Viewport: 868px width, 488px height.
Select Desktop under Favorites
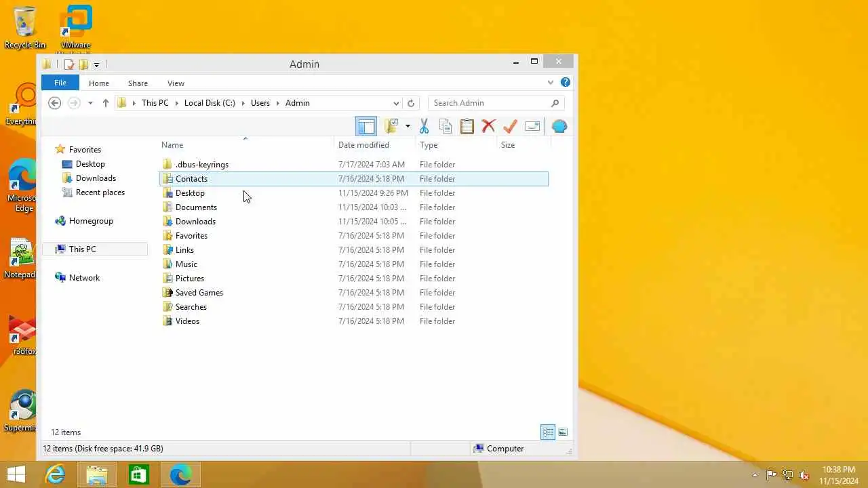(90, 164)
